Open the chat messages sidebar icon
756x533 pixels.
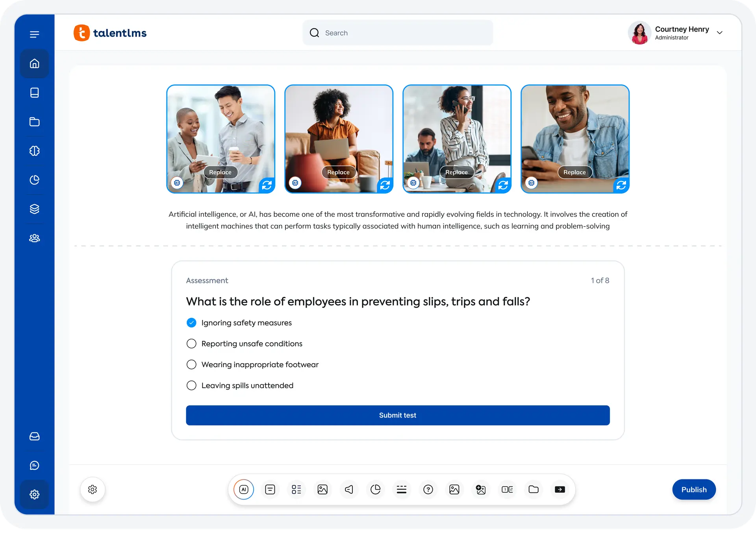click(35, 465)
